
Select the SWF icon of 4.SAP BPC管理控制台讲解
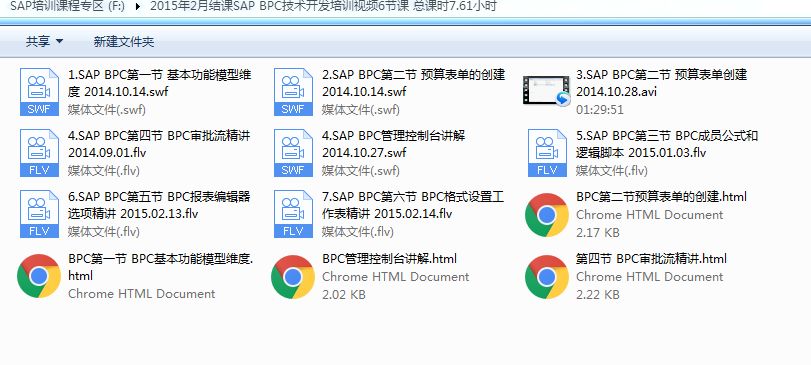click(x=293, y=153)
